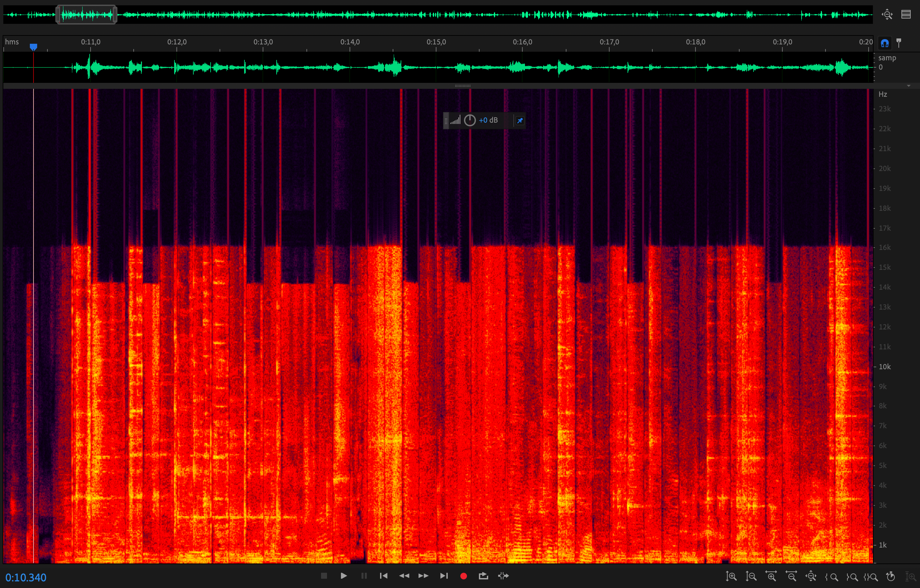
Task: Click Zoom Out Full next to overview navigator
Action: [887, 15]
